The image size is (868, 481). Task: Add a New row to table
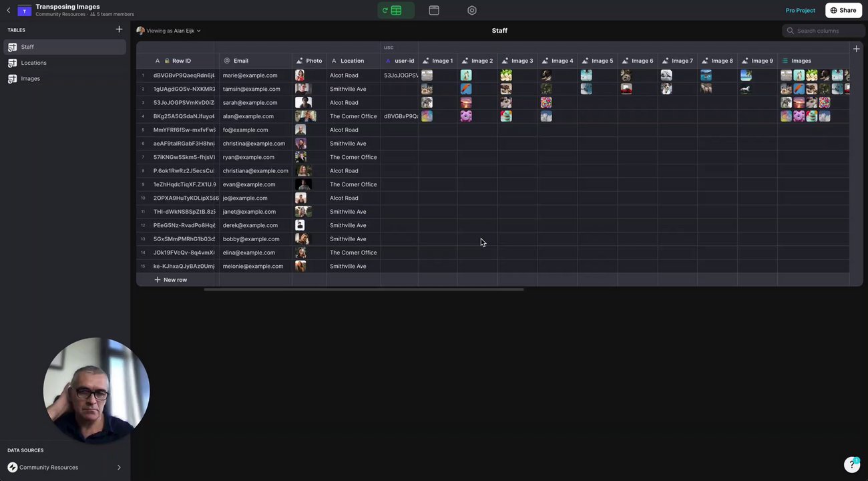click(171, 280)
